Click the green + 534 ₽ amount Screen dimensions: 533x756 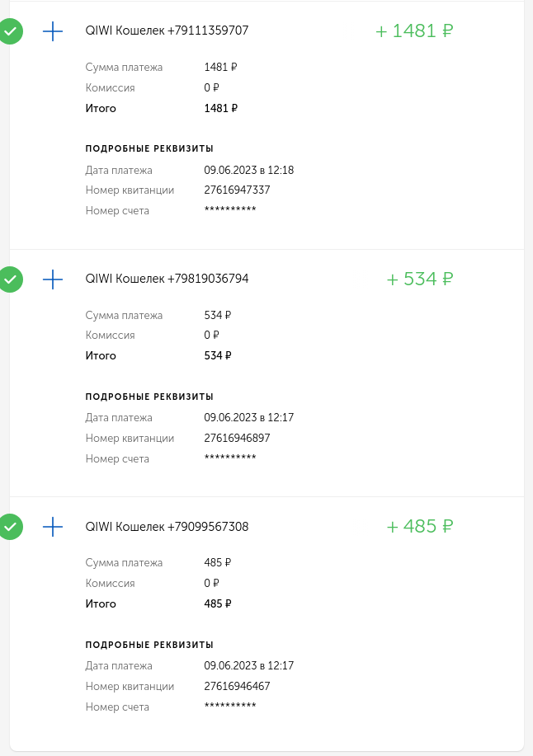(420, 279)
